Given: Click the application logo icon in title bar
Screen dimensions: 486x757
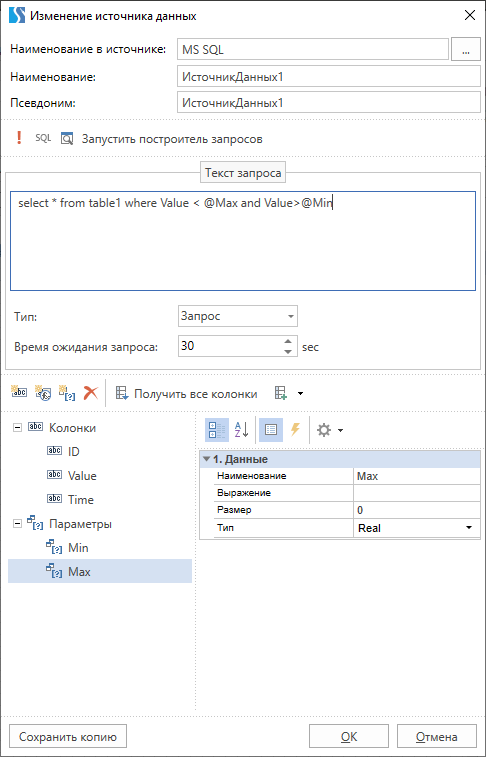Looking at the screenshot, I should pos(17,15).
